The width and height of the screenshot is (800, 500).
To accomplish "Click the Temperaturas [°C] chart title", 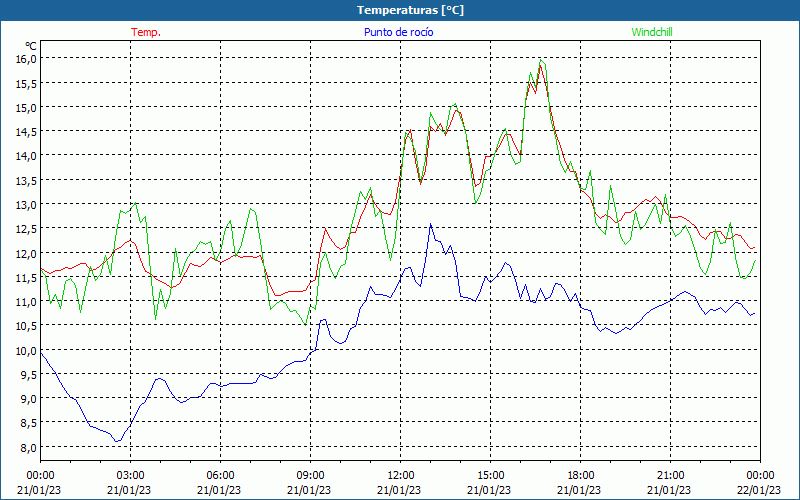I will (410, 10).
